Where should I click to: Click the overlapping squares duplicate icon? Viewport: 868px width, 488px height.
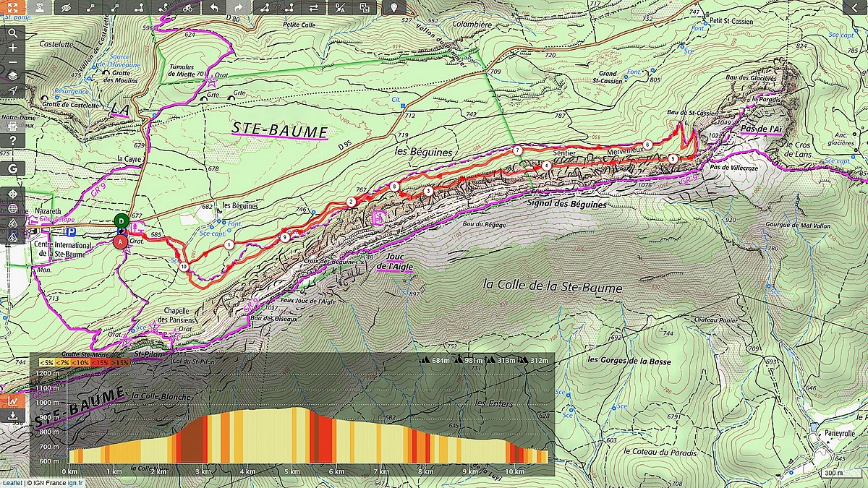point(363,7)
